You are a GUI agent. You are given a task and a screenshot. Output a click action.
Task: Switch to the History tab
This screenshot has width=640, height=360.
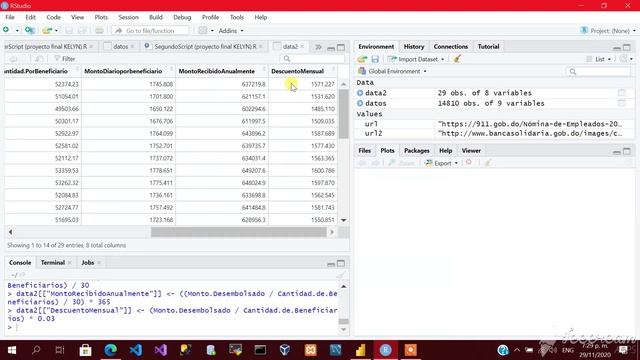click(414, 47)
